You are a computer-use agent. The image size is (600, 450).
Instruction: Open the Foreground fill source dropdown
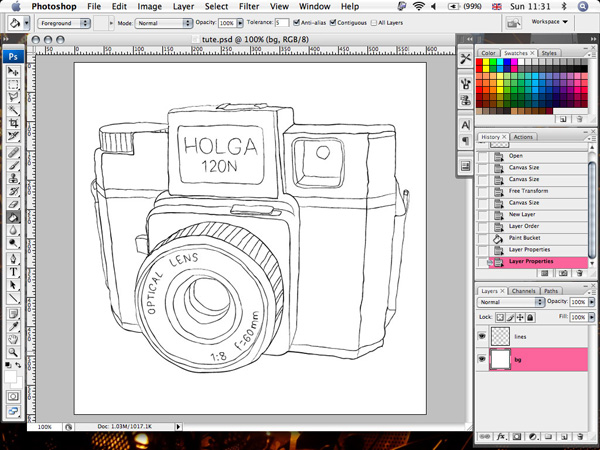point(64,23)
